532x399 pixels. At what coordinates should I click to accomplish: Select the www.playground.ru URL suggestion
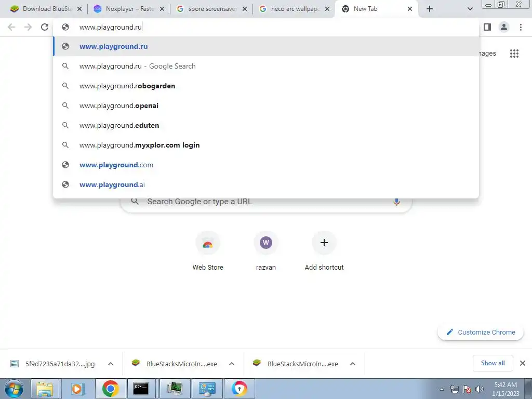coord(266,46)
